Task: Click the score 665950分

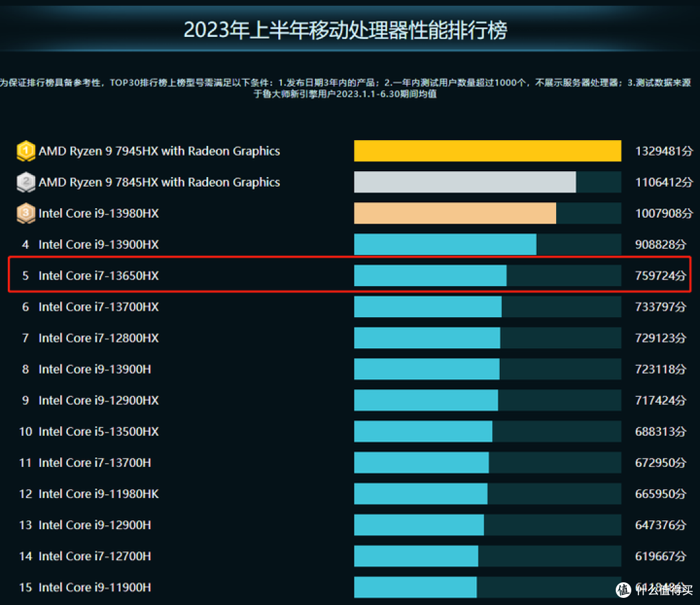Action: [x=660, y=494]
